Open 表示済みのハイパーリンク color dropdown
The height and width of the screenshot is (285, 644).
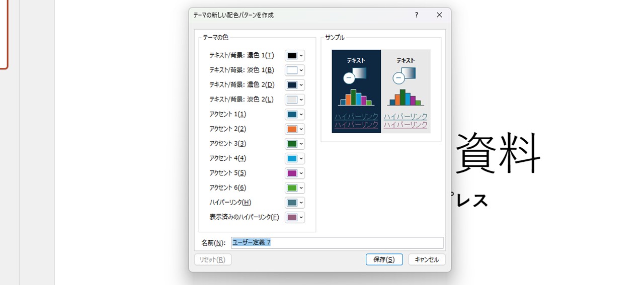click(295, 217)
